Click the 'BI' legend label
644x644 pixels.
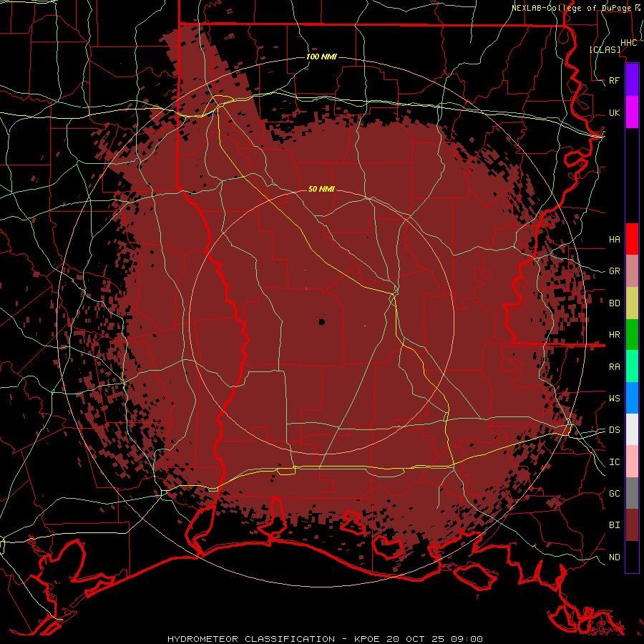coord(615,525)
